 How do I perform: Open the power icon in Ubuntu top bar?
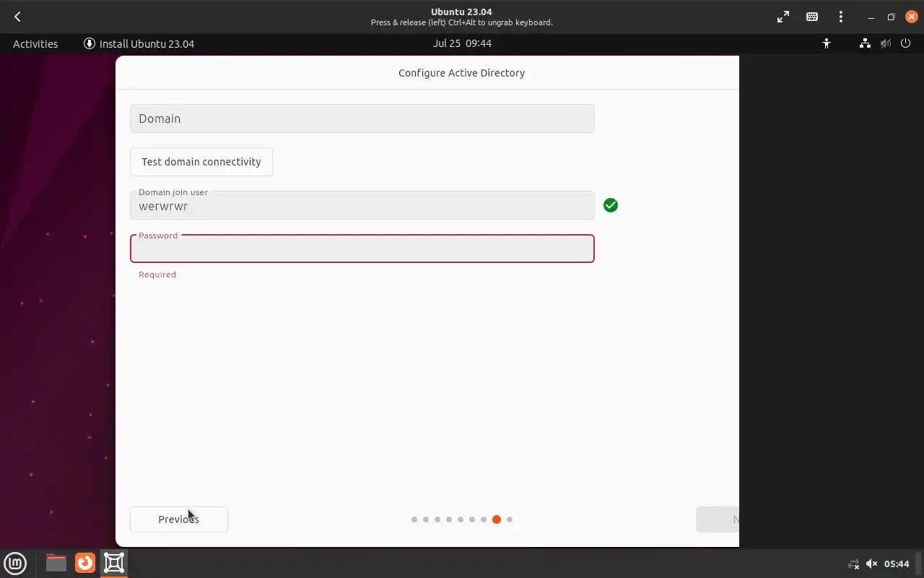tap(906, 43)
